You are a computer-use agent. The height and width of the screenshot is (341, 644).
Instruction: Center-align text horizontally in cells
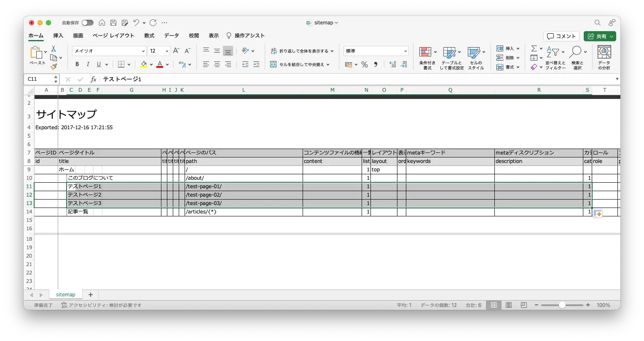point(217,64)
